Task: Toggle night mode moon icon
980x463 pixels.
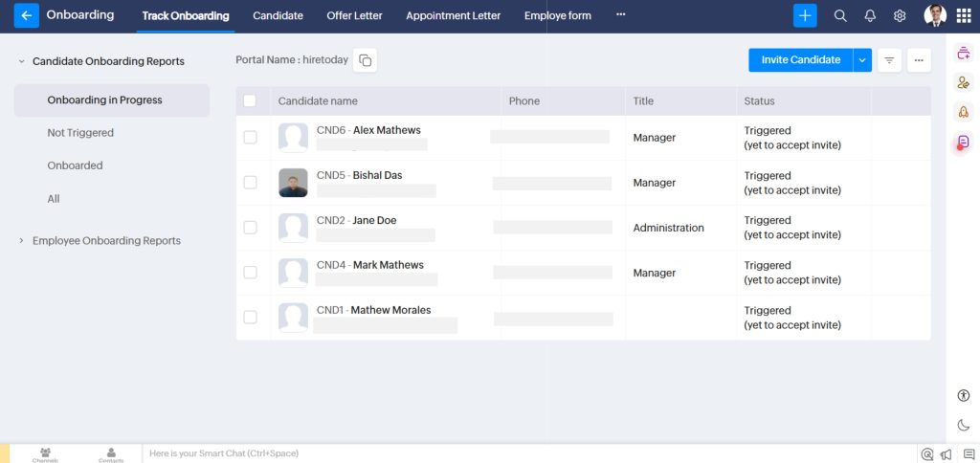Action: pyautogui.click(x=963, y=425)
